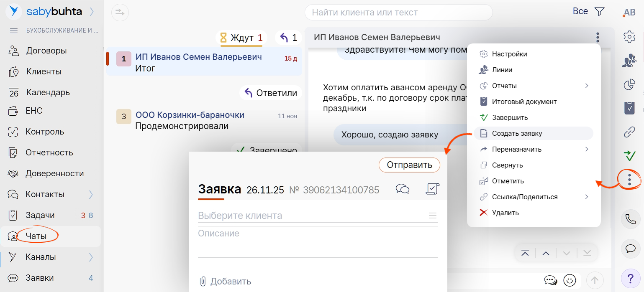Toggle the panel switch arrows button
Screen dimensions: 644x292
pos(120,12)
